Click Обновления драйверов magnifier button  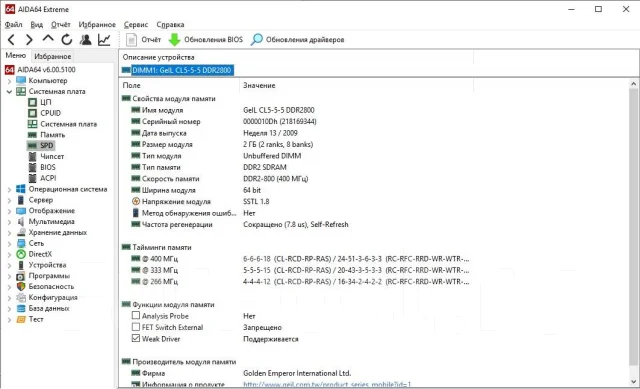(x=298, y=40)
